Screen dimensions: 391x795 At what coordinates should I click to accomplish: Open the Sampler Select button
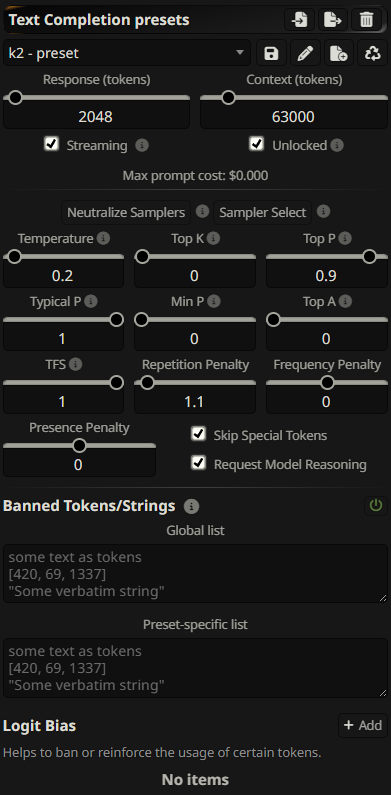tap(263, 212)
